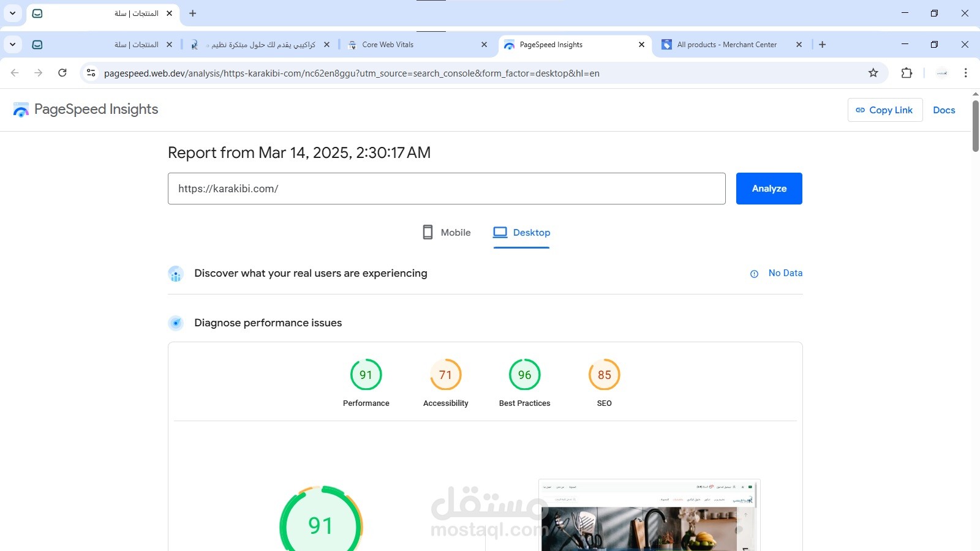Click the No Data info link
980x551 pixels.
coord(785,273)
